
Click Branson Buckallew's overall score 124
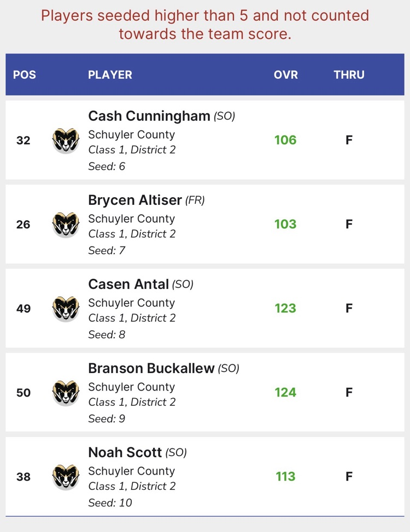[285, 393]
